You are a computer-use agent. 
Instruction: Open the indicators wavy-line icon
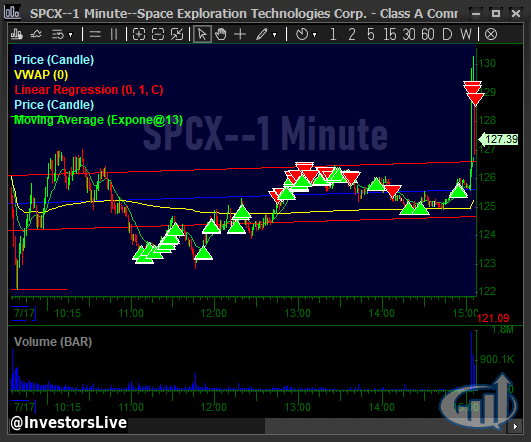coord(36,34)
